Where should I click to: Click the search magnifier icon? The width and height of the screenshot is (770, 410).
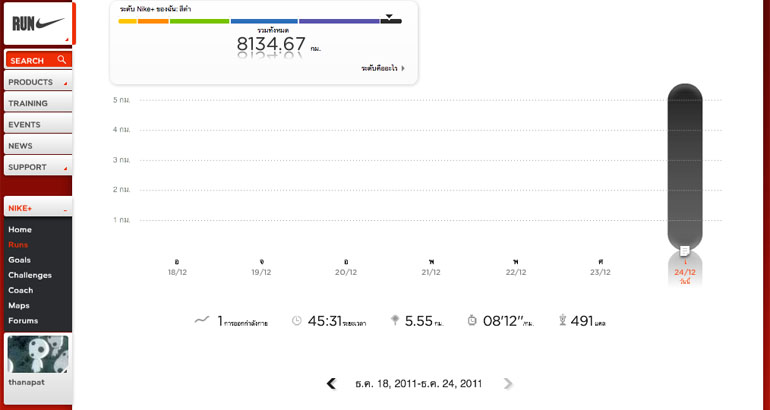(62, 60)
